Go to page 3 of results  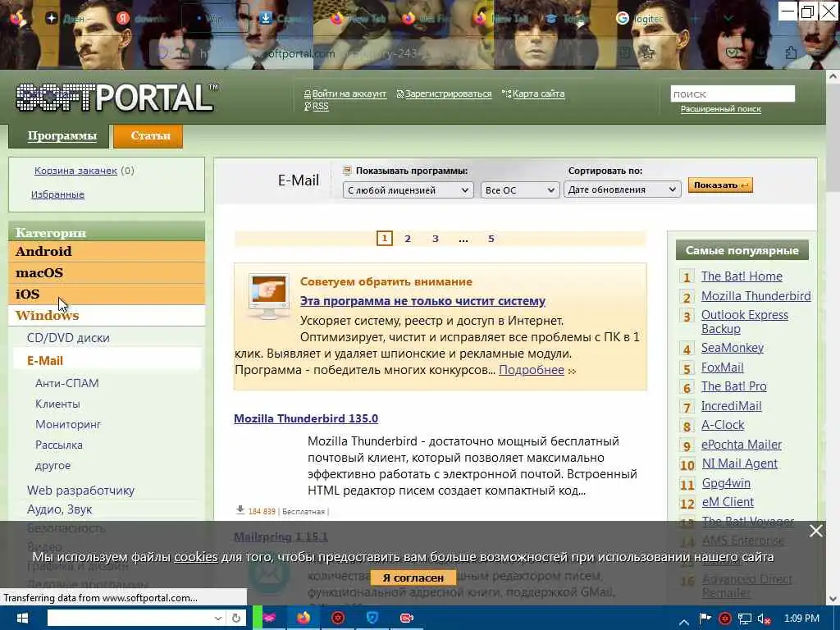tap(436, 239)
